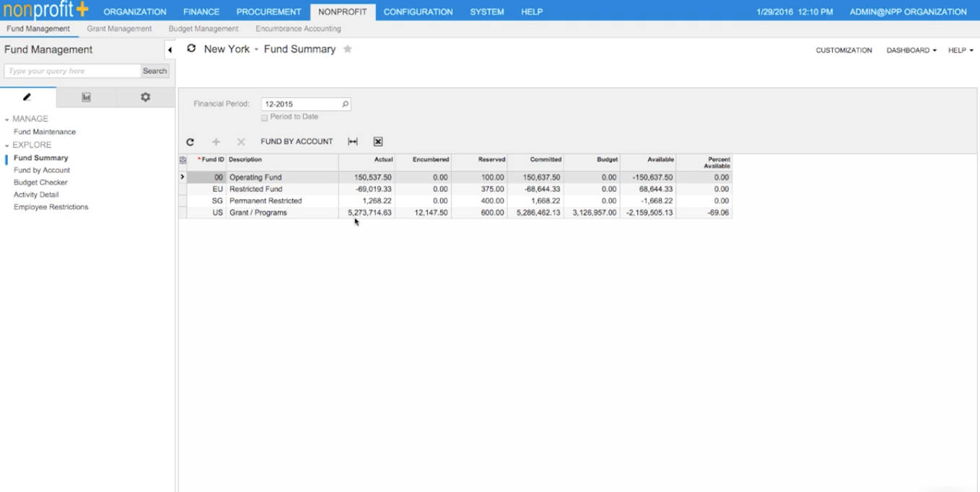Open the gear configuration tab in sidebar
This screenshot has width=980, height=492.
pyautogui.click(x=145, y=97)
